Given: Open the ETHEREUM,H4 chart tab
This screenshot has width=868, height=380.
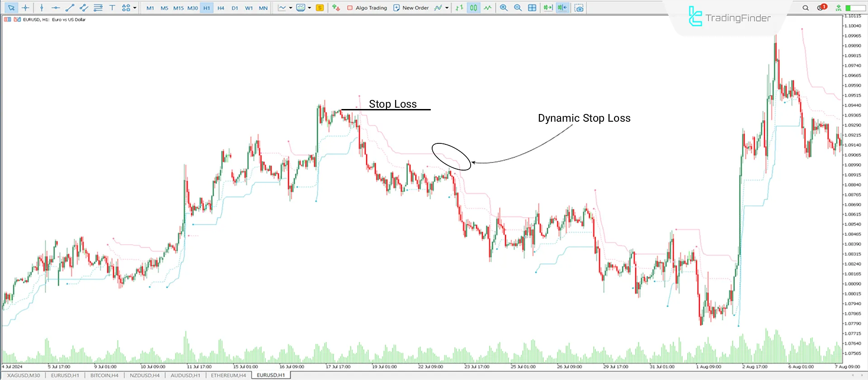Looking at the screenshot, I should [x=228, y=375].
